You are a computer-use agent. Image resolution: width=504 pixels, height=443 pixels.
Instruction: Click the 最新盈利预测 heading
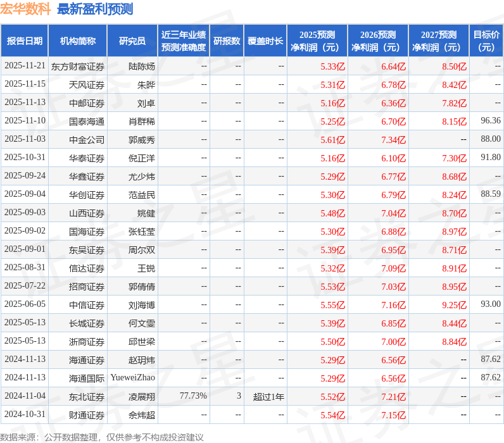95,9
